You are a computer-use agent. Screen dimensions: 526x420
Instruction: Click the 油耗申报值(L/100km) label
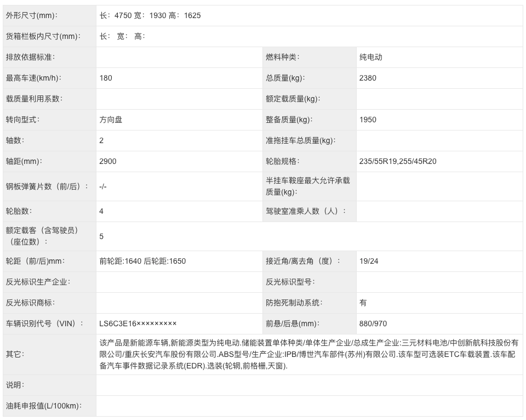[x=43, y=406]
